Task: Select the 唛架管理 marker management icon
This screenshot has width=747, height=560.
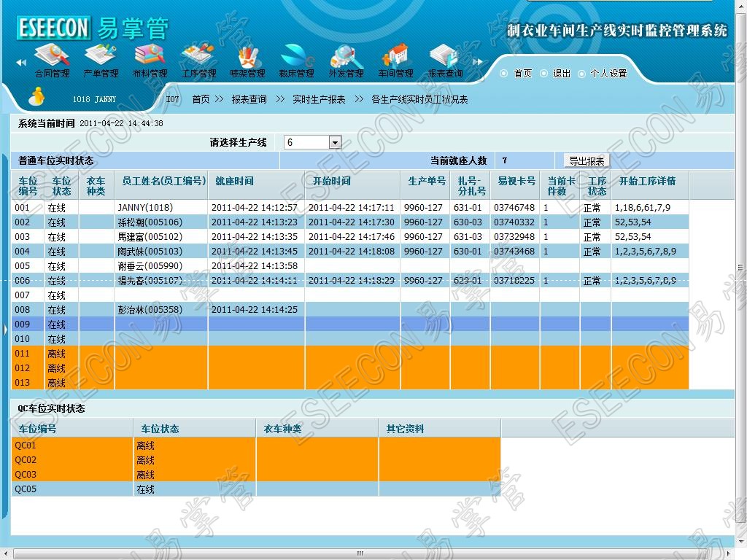Action: coord(247,60)
